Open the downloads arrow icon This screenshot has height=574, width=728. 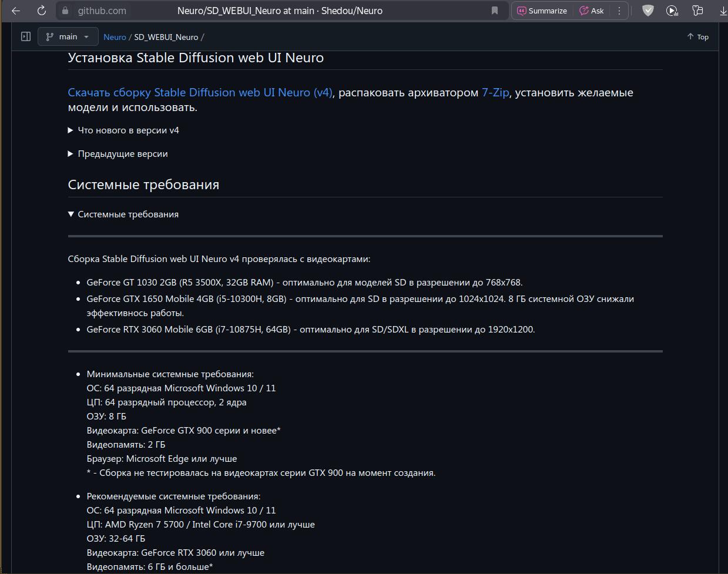coord(723,11)
